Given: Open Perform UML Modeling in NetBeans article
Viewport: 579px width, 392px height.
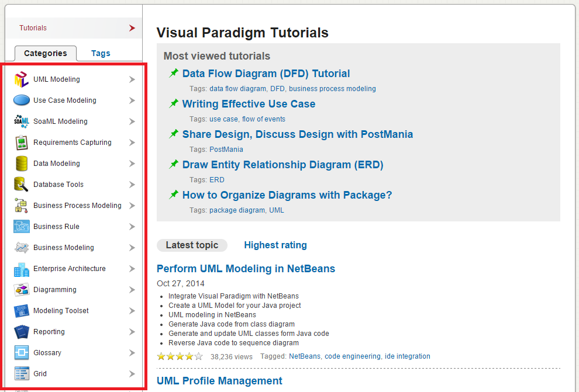Looking at the screenshot, I should (246, 269).
